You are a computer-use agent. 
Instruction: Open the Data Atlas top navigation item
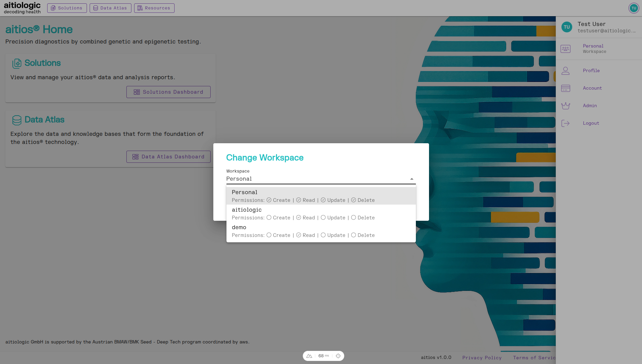click(x=110, y=8)
